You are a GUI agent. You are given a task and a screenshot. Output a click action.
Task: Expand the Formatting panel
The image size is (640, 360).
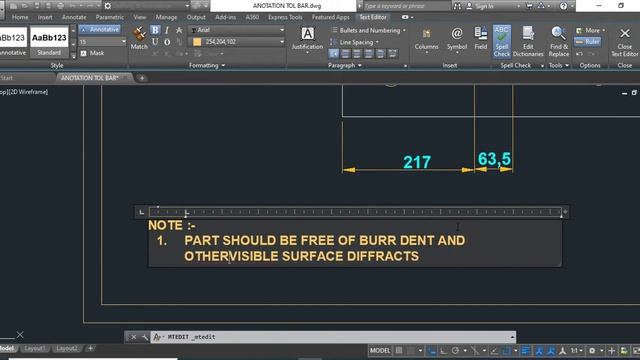[207, 65]
